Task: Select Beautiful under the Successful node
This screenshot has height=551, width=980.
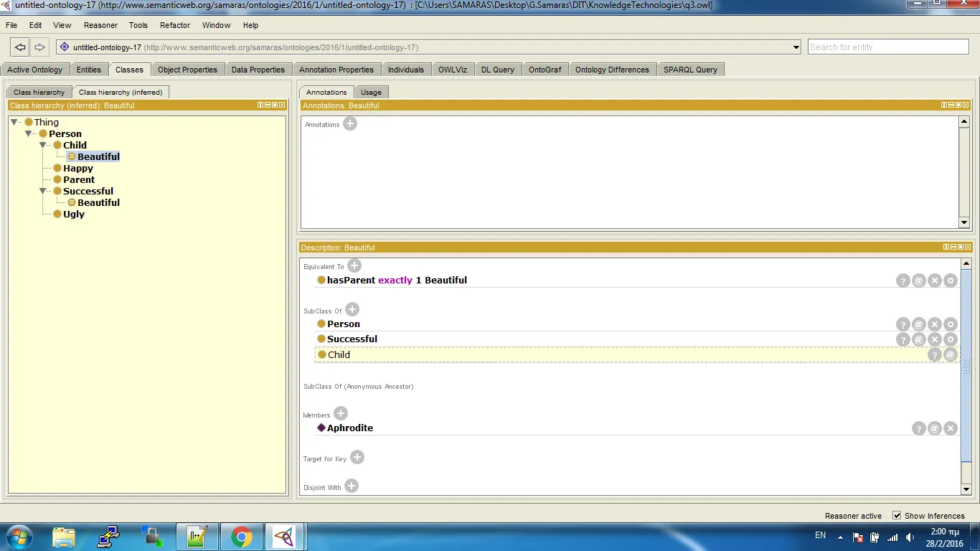Action: [98, 202]
